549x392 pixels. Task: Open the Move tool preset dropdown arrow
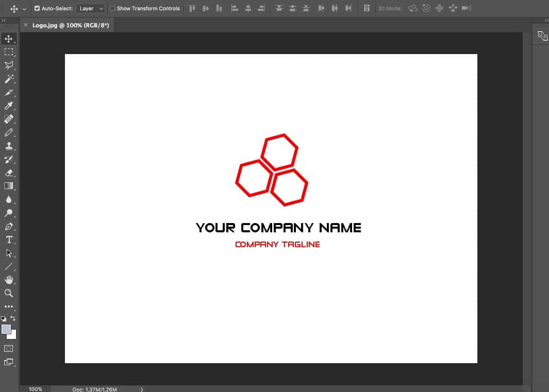tap(23, 8)
